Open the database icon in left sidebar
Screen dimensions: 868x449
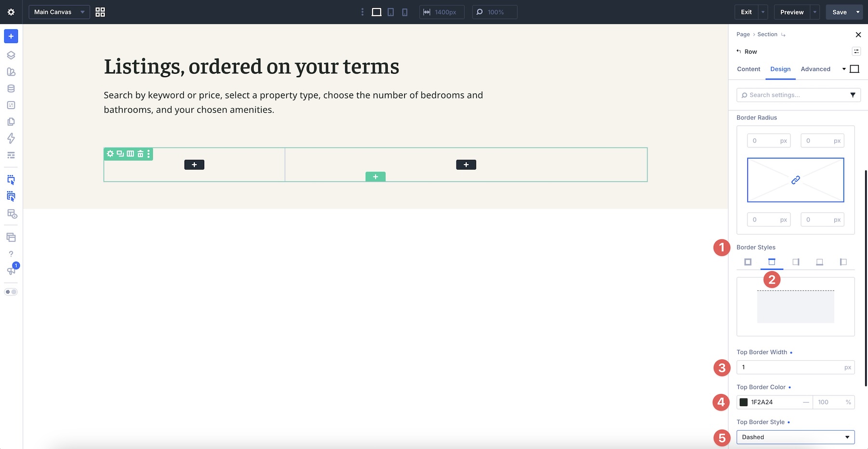(x=11, y=89)
